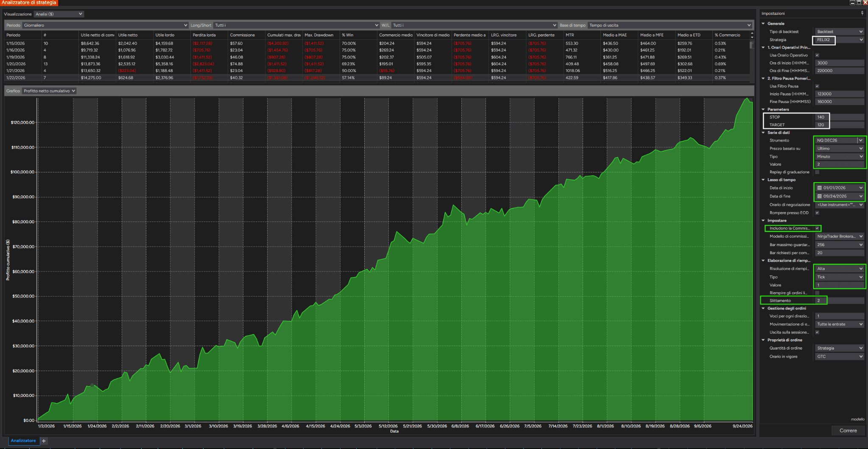Open Modello di commissioni dropdown
Viewport: 868px width, 449px height.
click(x=840, y=236)
